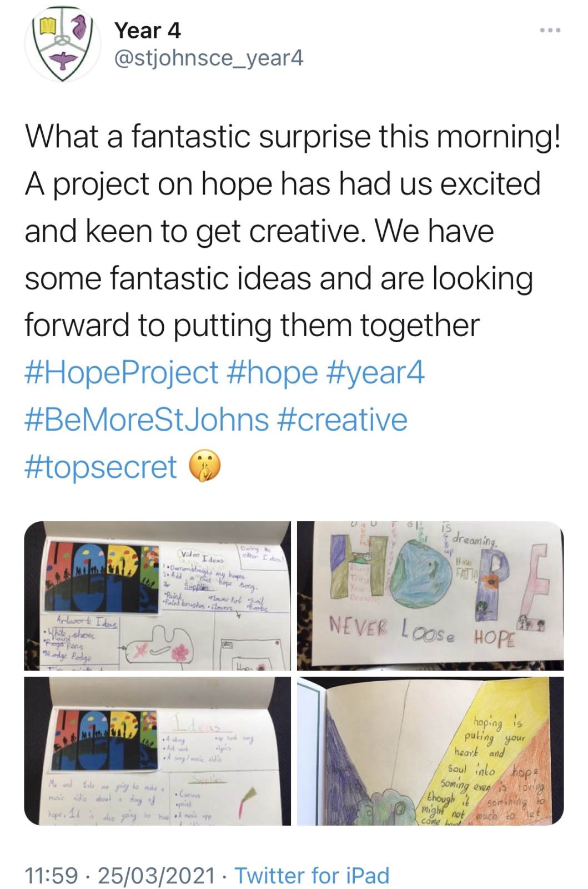Viewport: 588px width, 889px height.
Task: Open the three-dot more options menu
Action: pos(550,29)
